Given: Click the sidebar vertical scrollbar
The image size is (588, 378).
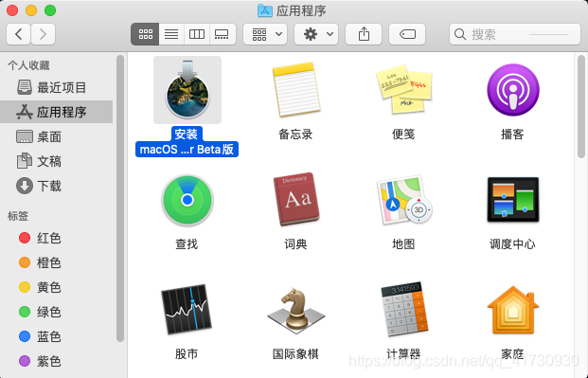Looking at the screenshot, I should click(120, 199).
